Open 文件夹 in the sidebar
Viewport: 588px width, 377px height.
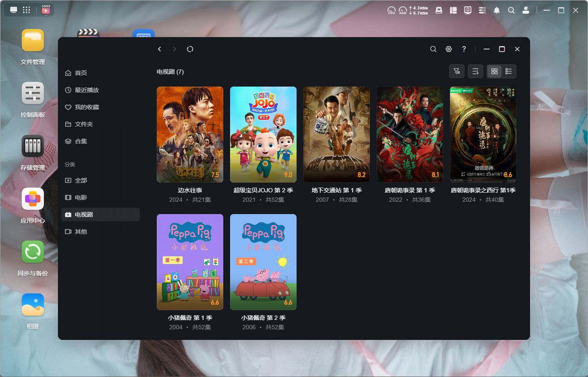(101, 124)
